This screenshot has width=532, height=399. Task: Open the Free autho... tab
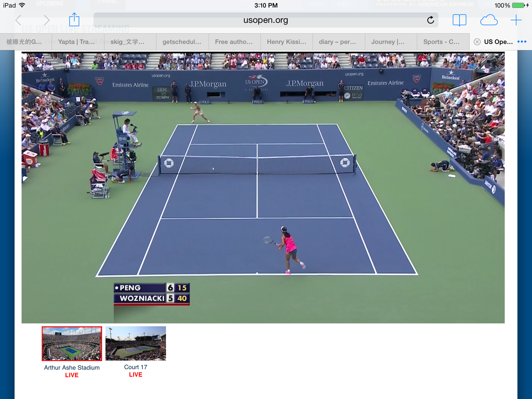pyautogui.click(x=234, y=42)
